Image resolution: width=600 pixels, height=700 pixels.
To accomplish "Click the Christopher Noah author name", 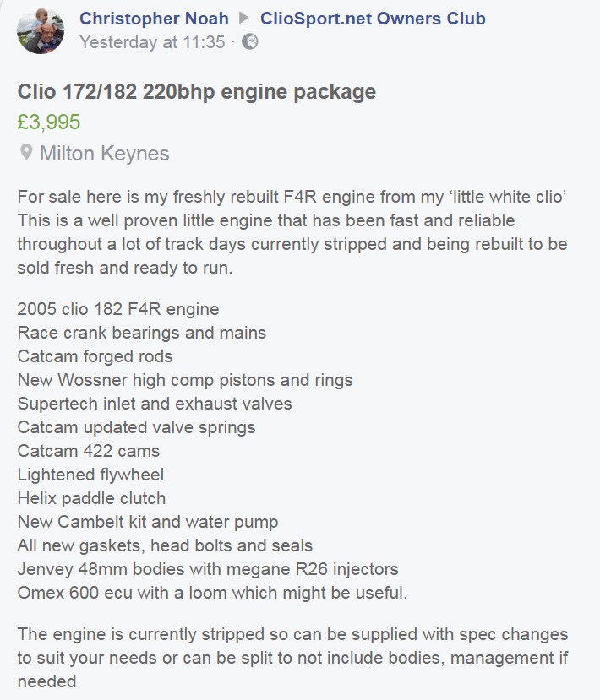I will pyautogui.click(x=153, y=19).
